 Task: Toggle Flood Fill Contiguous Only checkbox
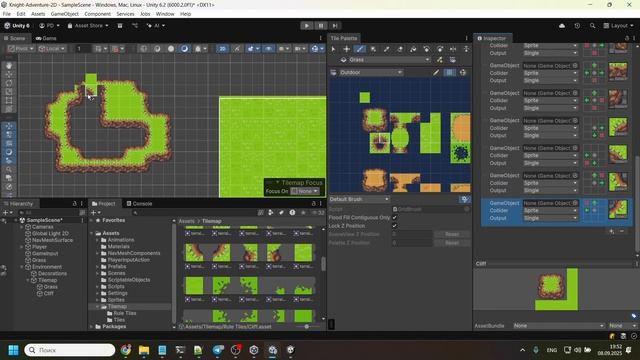[394, 218]
